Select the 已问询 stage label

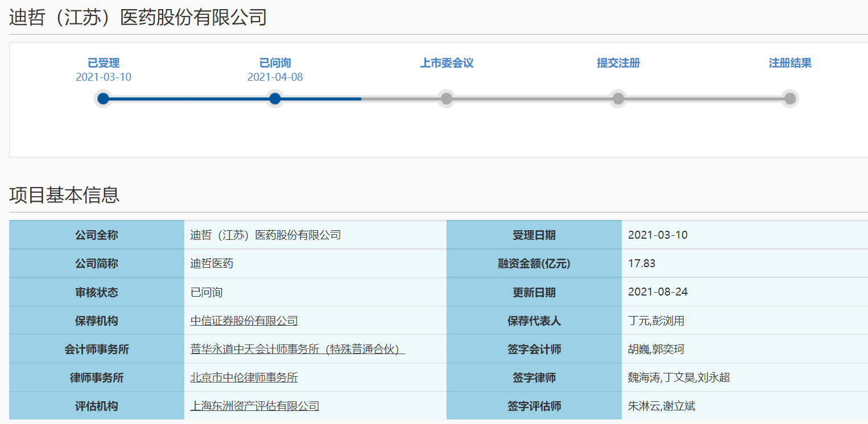275,63
